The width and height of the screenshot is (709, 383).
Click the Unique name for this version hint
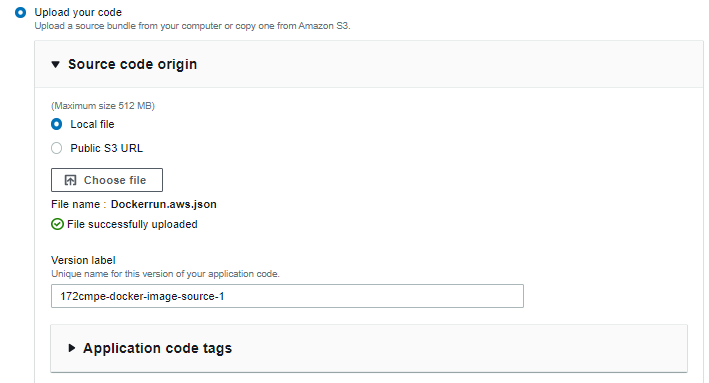(165, 274)
